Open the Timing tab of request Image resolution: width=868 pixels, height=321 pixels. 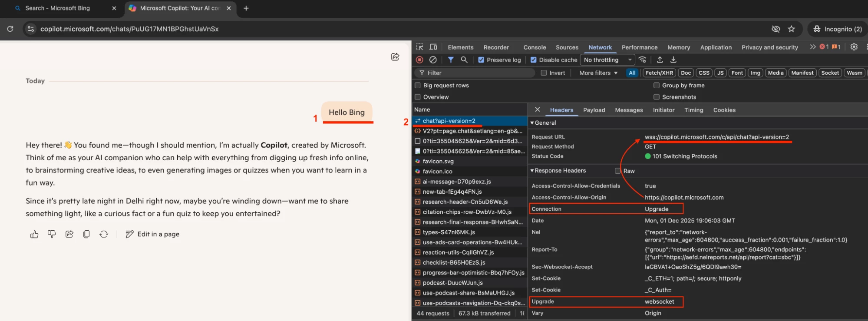[693, 110]
